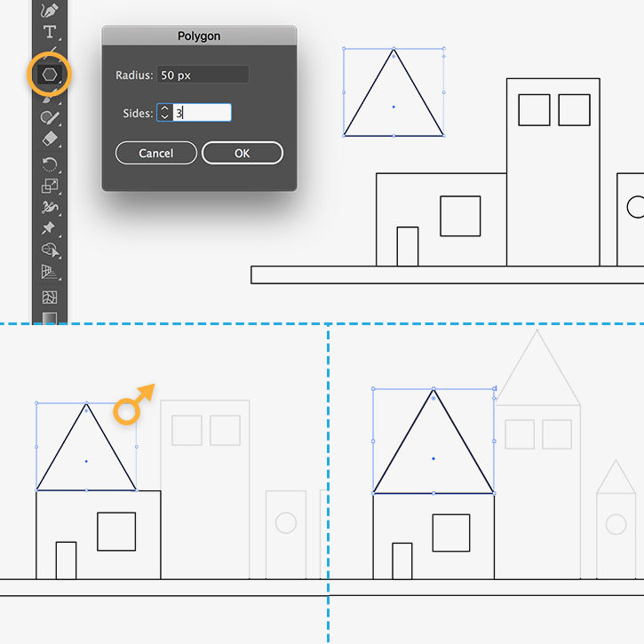
Task: Click the Polygon dialog title bar
Action: click(x=199, y=36)
